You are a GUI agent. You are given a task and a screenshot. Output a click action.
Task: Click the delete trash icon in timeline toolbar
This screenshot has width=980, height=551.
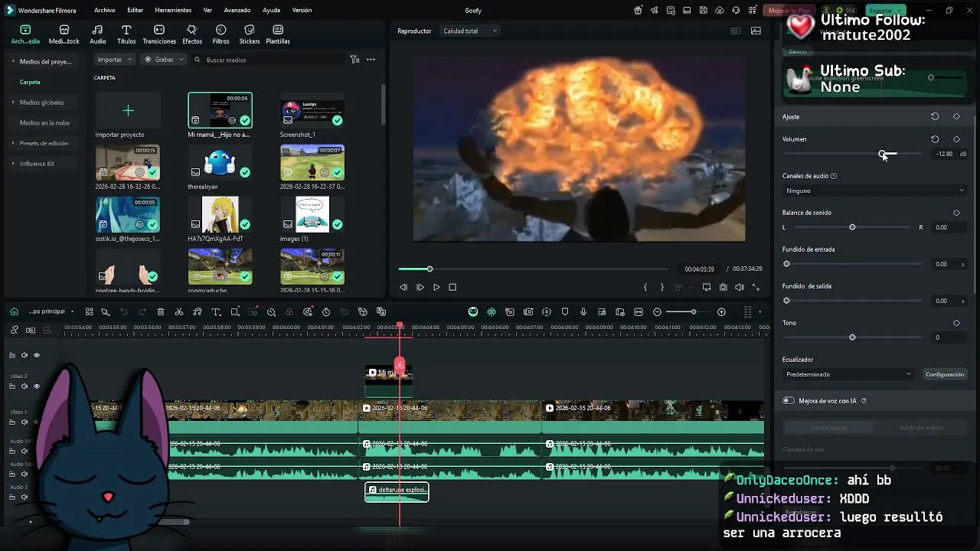161,311
